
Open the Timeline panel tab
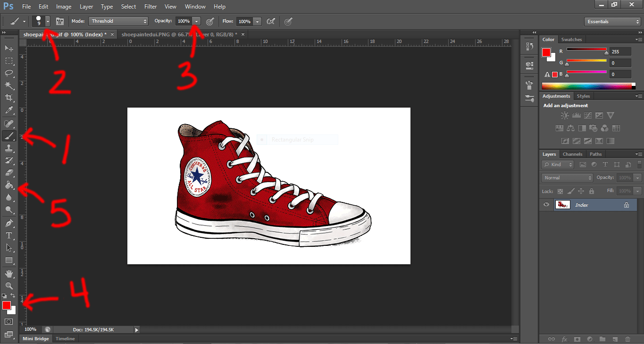tap(65, 339)
